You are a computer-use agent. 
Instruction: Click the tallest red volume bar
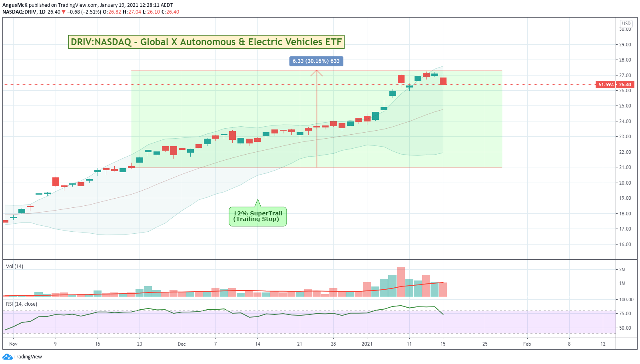click(x=401, y=282)
